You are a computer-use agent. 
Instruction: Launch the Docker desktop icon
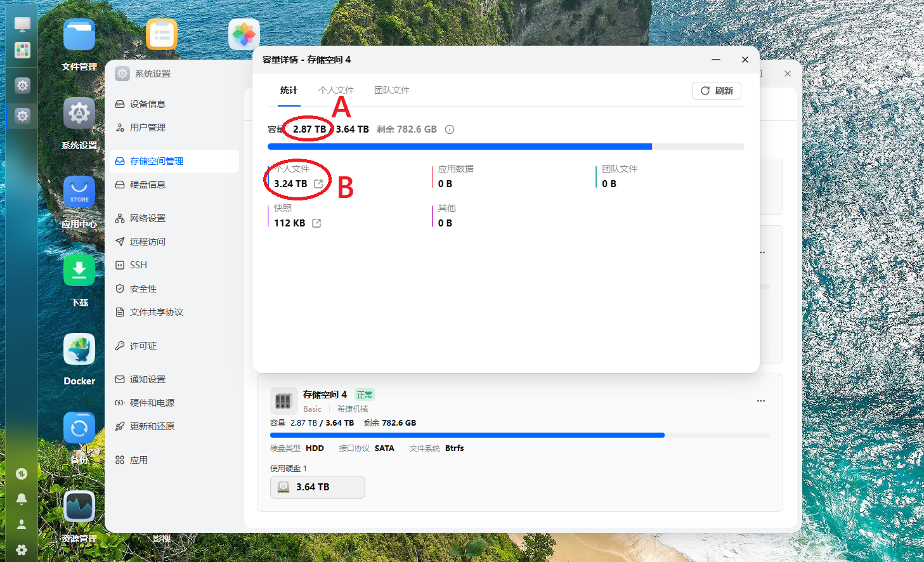coord(79,349)
